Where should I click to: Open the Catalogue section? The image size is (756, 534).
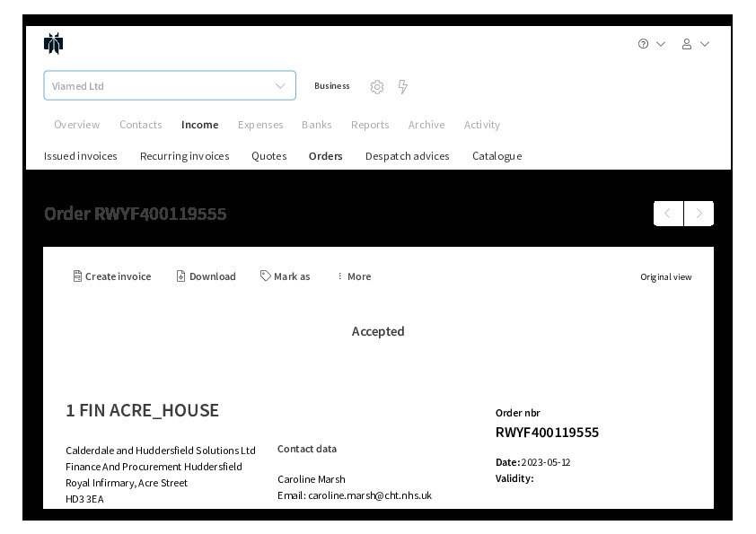coord(497,156)
